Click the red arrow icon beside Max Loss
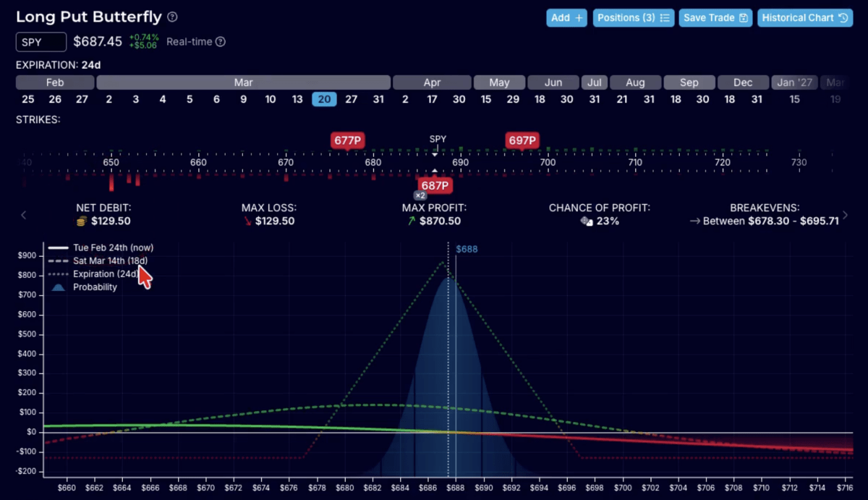This screenshot has width=868, height=500. point(247,221)
